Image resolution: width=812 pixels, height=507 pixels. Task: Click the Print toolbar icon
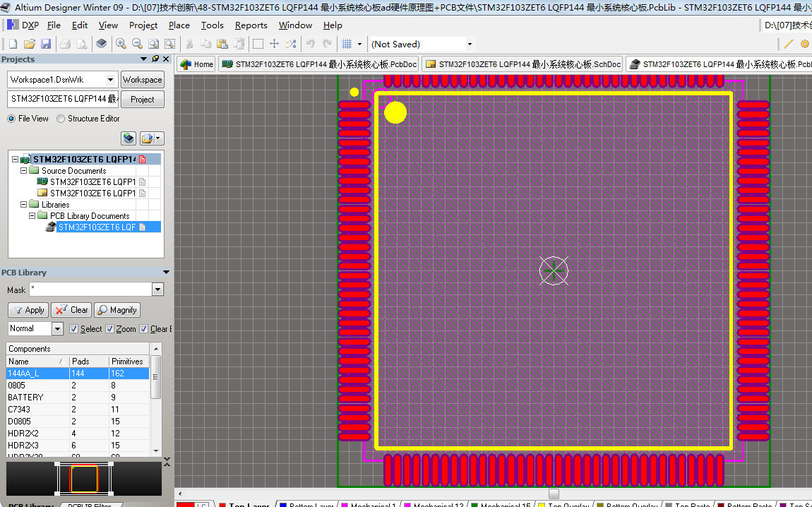pos(65,44)
